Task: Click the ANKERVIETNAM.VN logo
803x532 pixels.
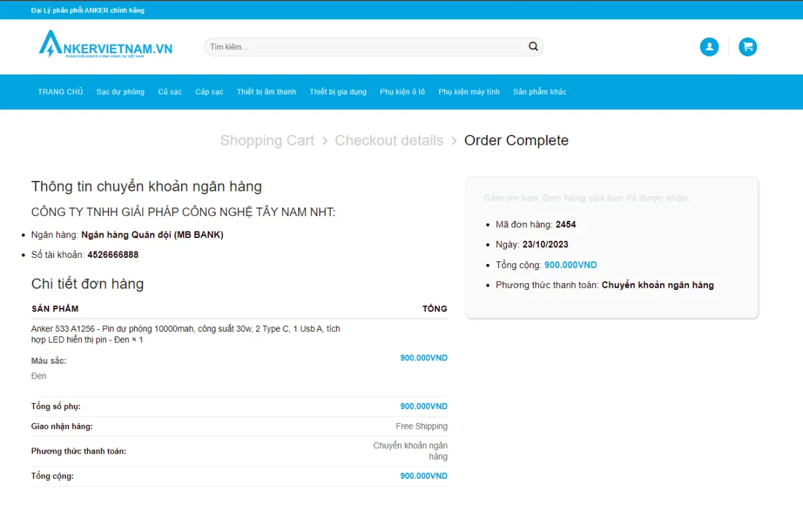Action: coord(106,45)
